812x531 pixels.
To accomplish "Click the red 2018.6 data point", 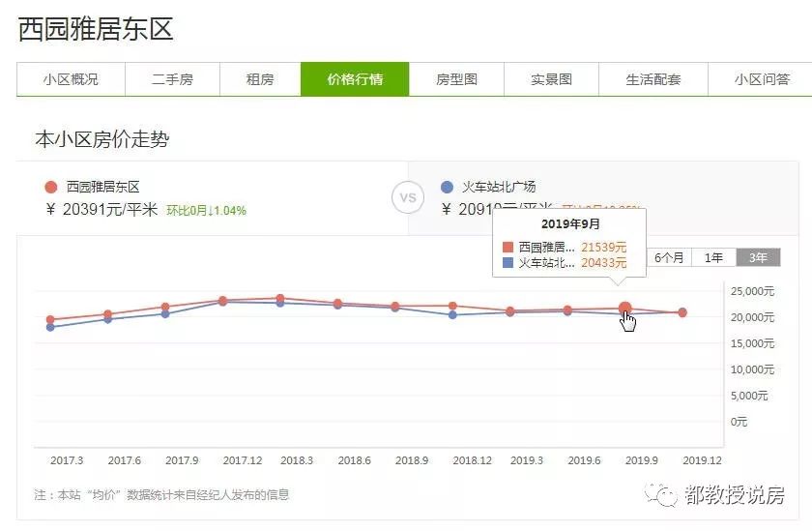I will [337, 303].
